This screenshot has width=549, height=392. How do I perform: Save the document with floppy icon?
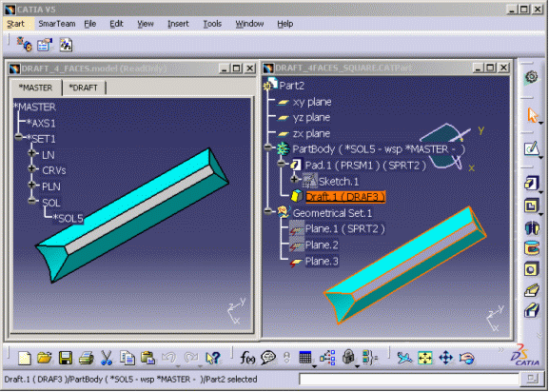(66, 358)
